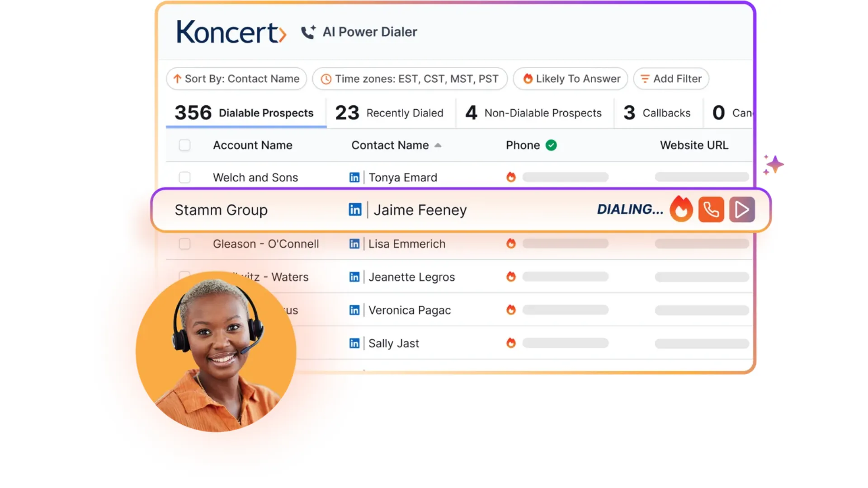
Task: Switch to the Non-Dialable Prospects tab
Action: (534, 113)
